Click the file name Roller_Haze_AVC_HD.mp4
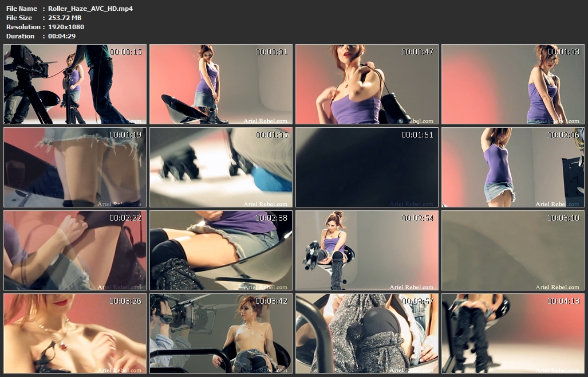588x377 pixels. point(90,9)
